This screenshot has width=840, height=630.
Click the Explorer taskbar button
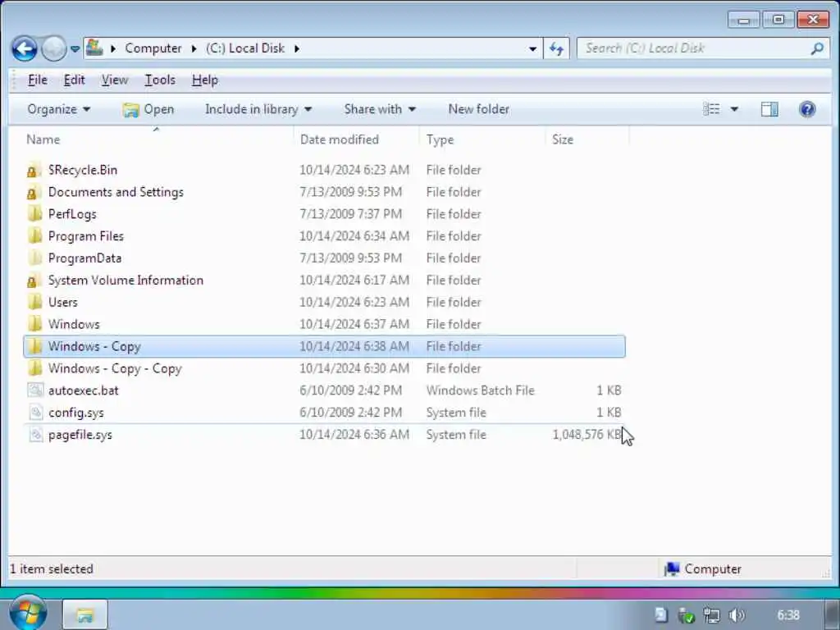tap(85, 614)
